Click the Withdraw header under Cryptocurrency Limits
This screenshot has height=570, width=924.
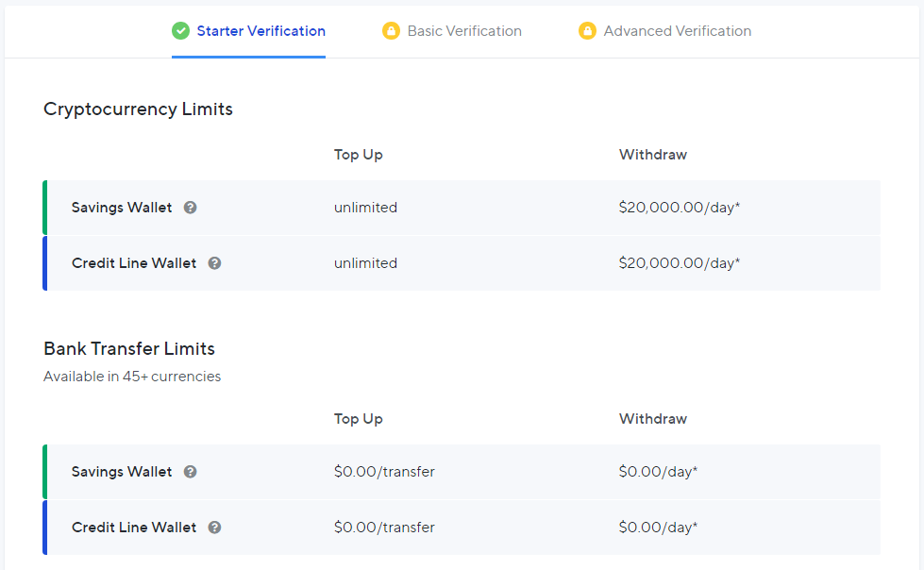653,155
